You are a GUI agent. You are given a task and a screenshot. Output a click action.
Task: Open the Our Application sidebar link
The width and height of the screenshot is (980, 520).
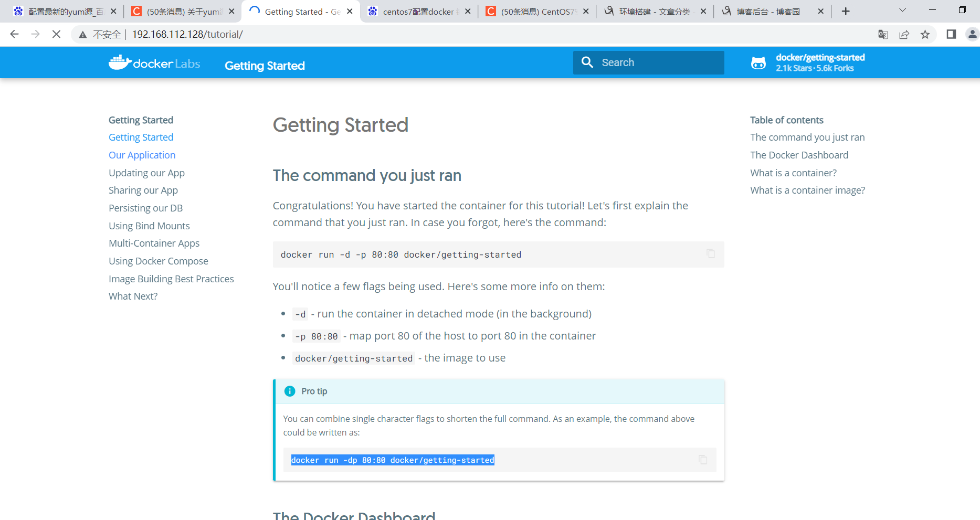[x=142, y=155]
